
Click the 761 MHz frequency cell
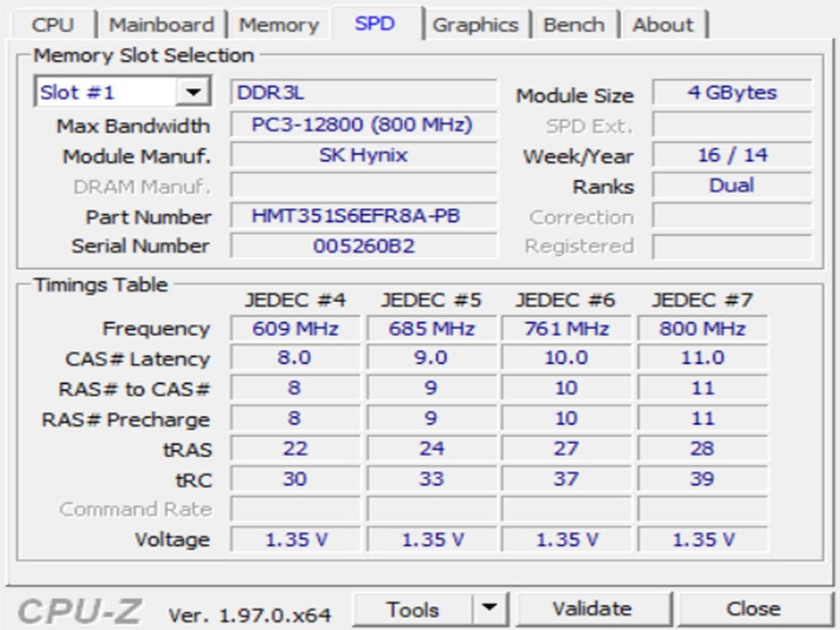coord(566,329)
